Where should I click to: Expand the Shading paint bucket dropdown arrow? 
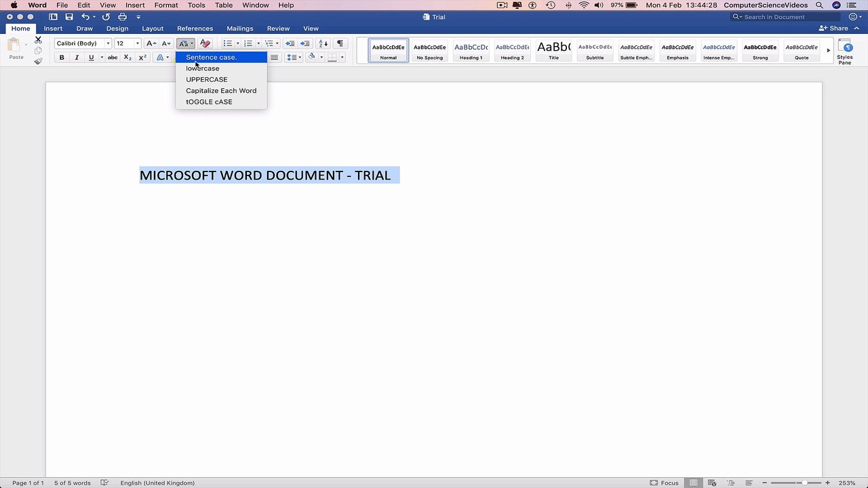pyautogui.click(x=321, y=58)
